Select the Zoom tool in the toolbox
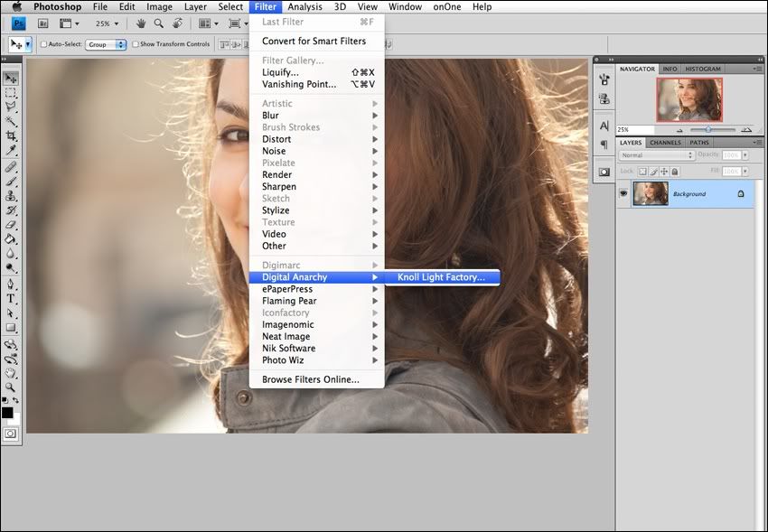The width and height of the screenshot is (768, 532). click(11, 387)
